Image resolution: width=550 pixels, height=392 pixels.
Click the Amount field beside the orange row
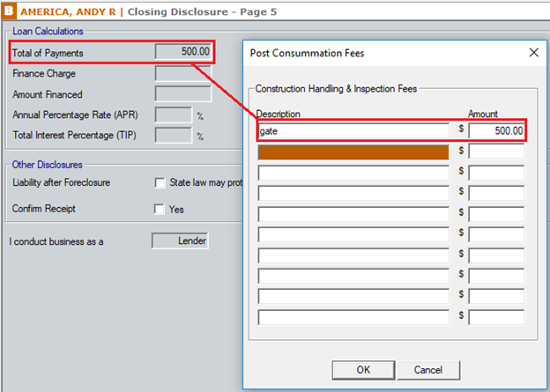496,152
